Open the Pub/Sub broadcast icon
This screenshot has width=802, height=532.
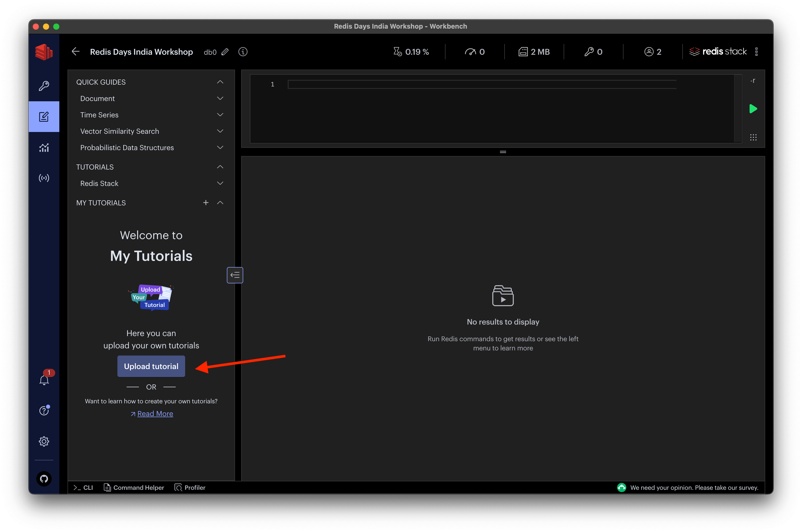coord(44,178)
